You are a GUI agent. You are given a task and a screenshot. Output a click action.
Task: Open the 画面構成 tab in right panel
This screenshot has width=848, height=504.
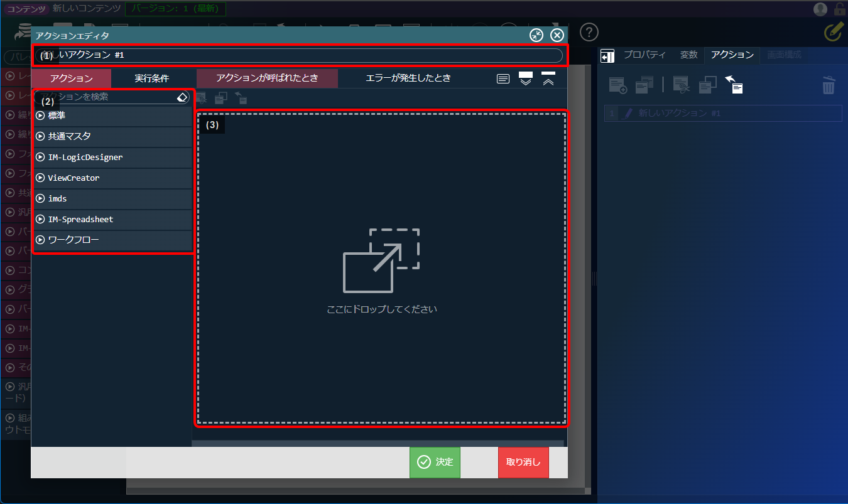(x=784, y=55)
